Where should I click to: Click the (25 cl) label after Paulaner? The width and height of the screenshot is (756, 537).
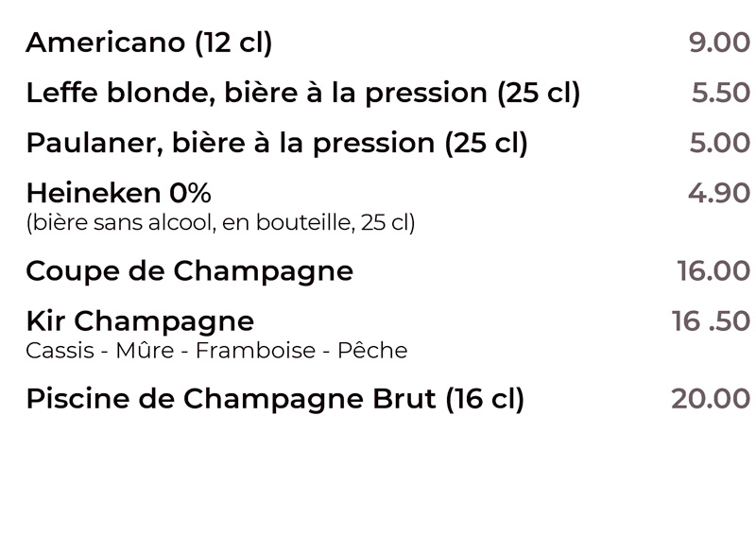tap(486, 144)
